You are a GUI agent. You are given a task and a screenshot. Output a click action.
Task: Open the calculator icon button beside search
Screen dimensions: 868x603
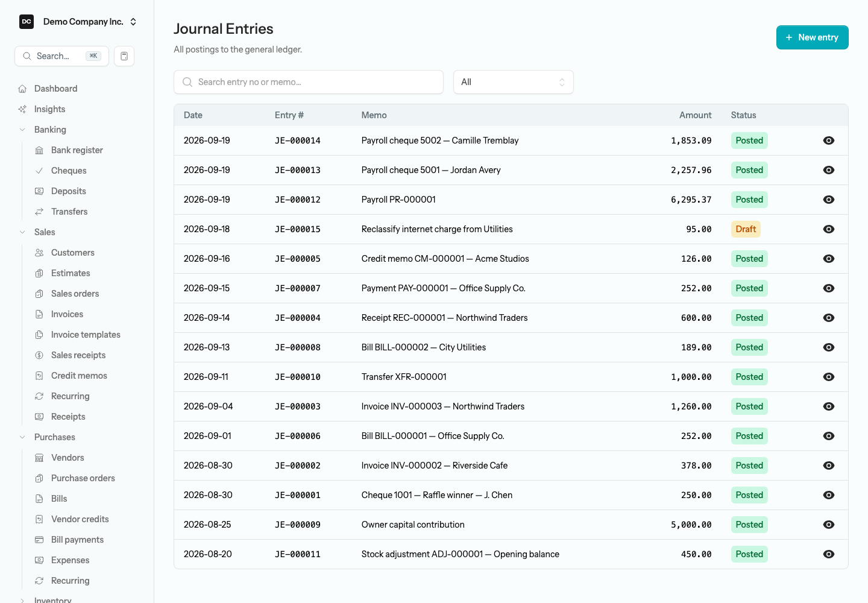point(124,56)
